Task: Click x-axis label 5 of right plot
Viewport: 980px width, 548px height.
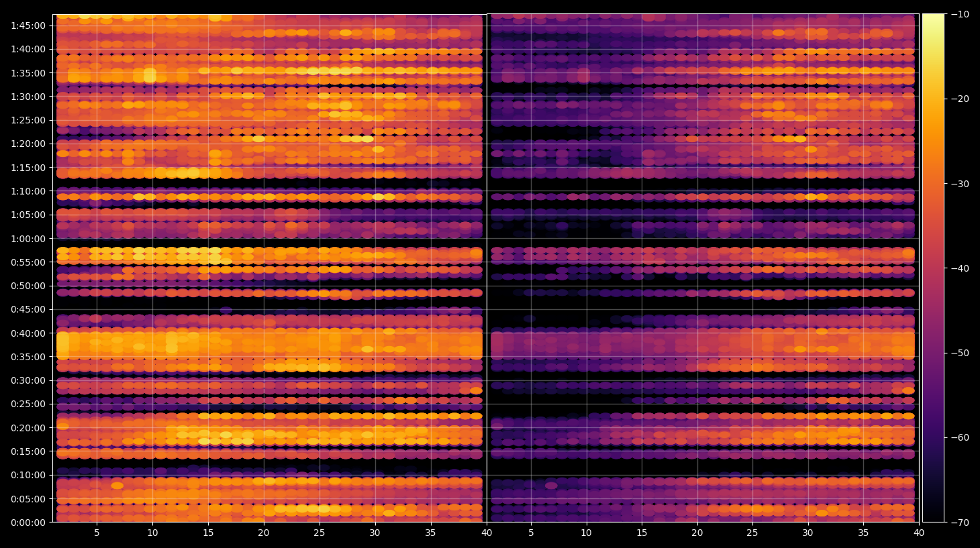Action: pos(531,533)
